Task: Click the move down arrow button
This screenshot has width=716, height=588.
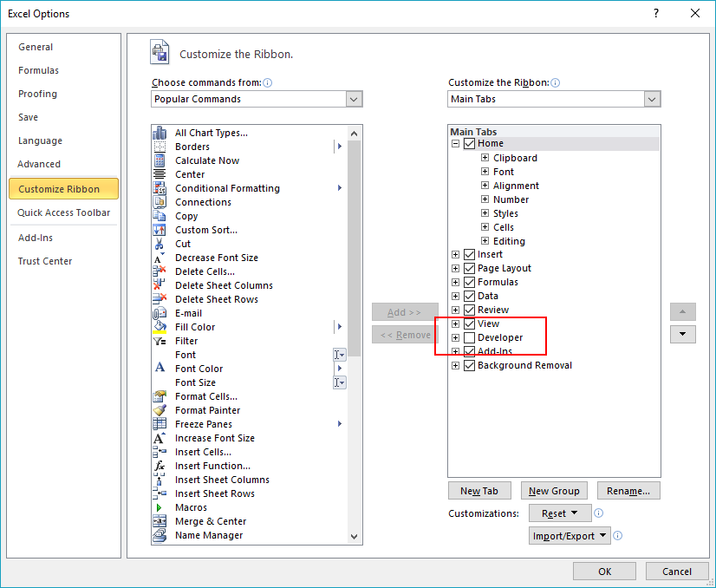Action: 683,335
